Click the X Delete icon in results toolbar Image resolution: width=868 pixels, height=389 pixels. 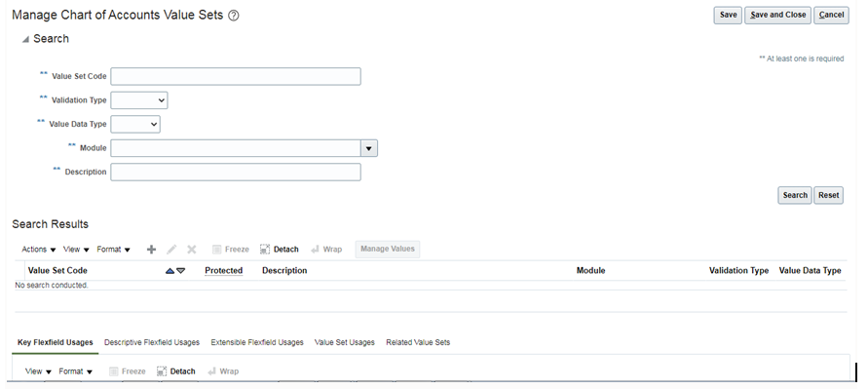[x=192, y=250]
